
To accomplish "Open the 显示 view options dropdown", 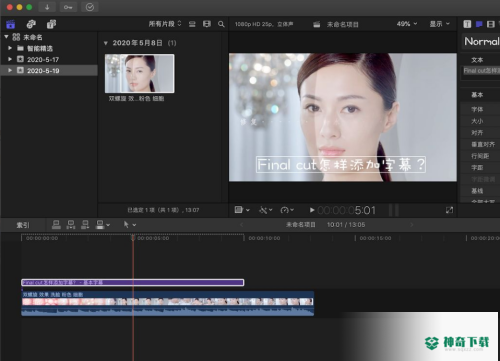I will [x=439, y=24].
